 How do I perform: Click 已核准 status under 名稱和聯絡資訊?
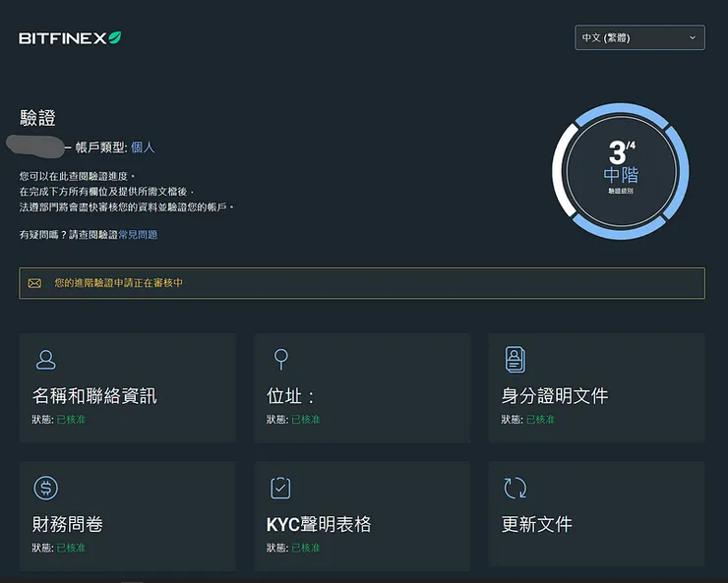click(71, 419)
